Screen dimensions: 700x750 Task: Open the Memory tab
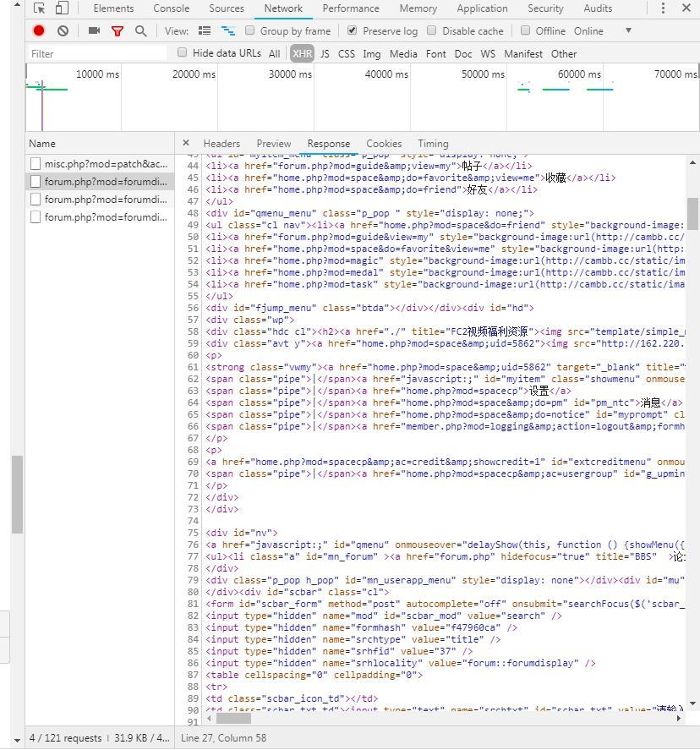pyautogui.click(x=418, y=8)
